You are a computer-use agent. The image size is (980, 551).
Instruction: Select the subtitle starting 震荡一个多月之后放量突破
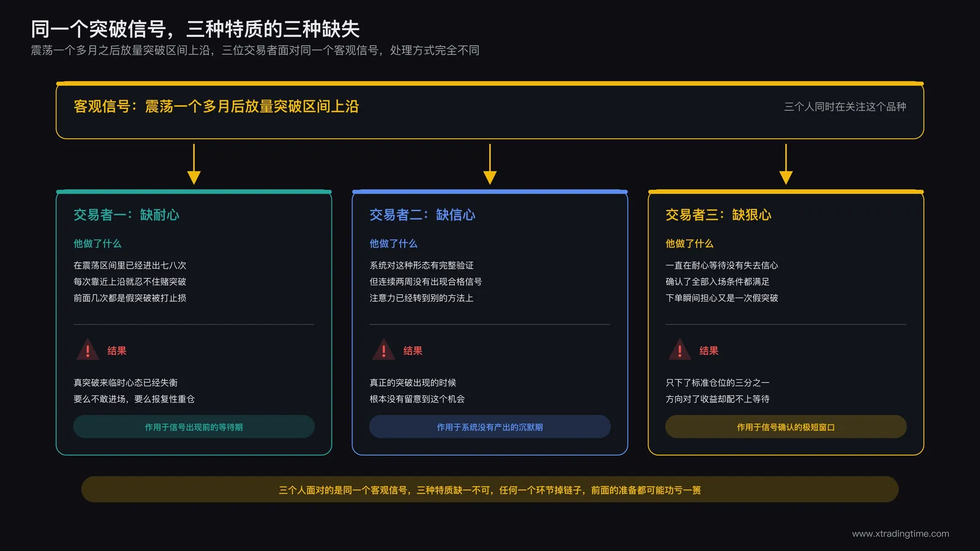pyautogui.click(x=255, y=50)
